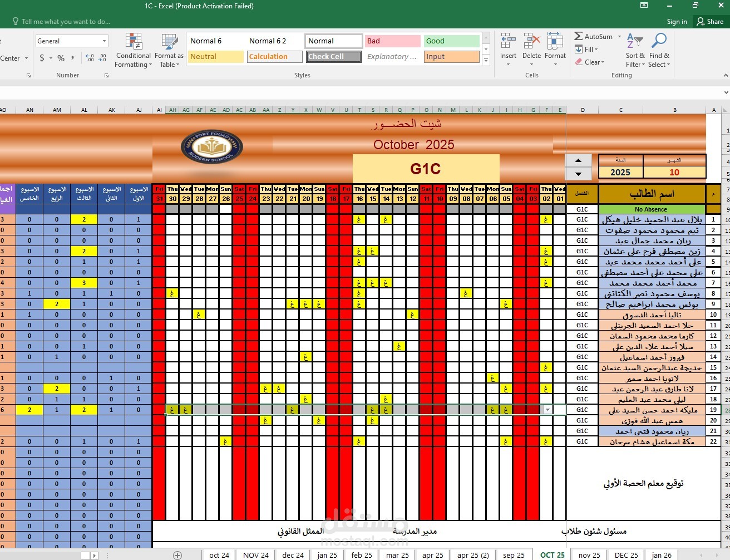
Task: Open the General number format dropdown
Action: pyautogui.click(x=104, y=41)
